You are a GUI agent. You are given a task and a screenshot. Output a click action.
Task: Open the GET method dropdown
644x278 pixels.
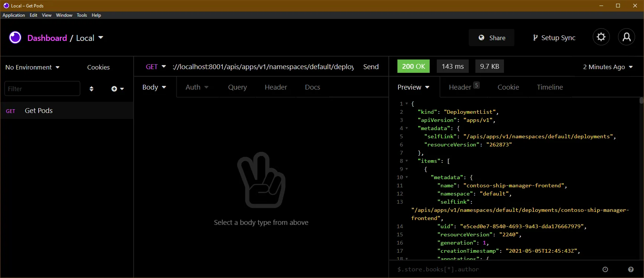tap(156, 67)
